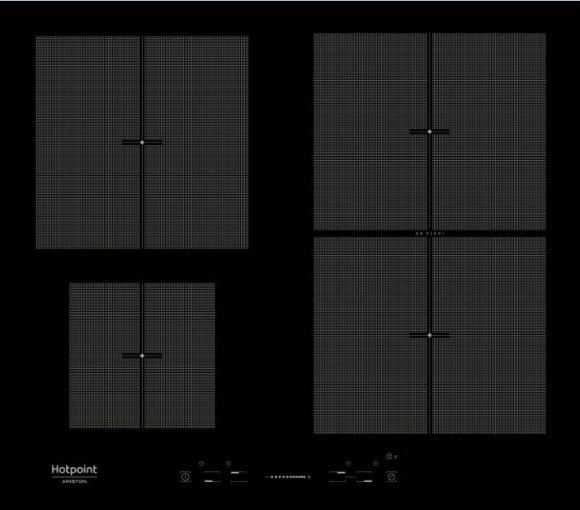Tap the last timer indicator on right side
This screenshot has height=510, width=580.
(375, 463)
